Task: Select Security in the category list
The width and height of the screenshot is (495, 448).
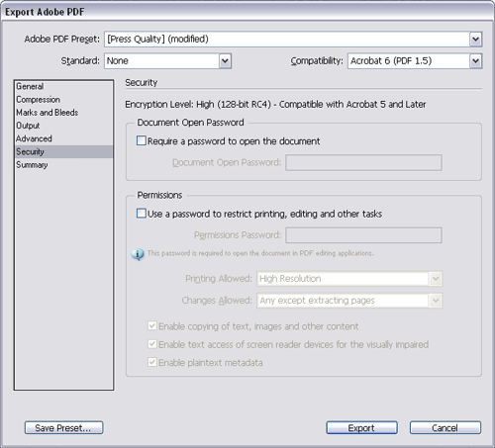Action: coord(63,151)
